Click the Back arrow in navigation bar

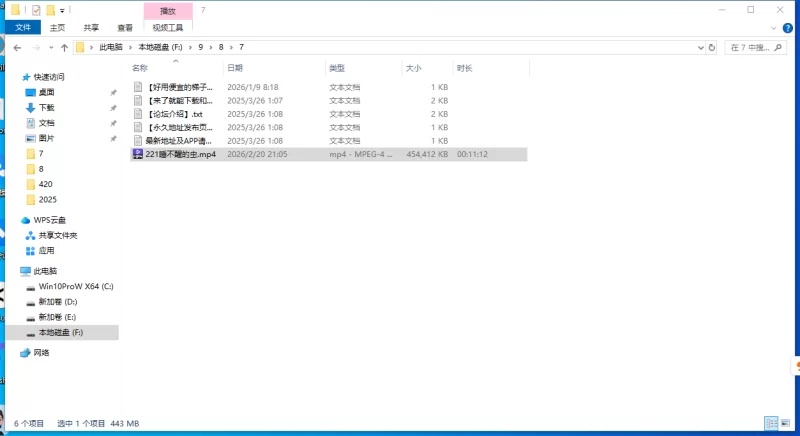point(17,47)
